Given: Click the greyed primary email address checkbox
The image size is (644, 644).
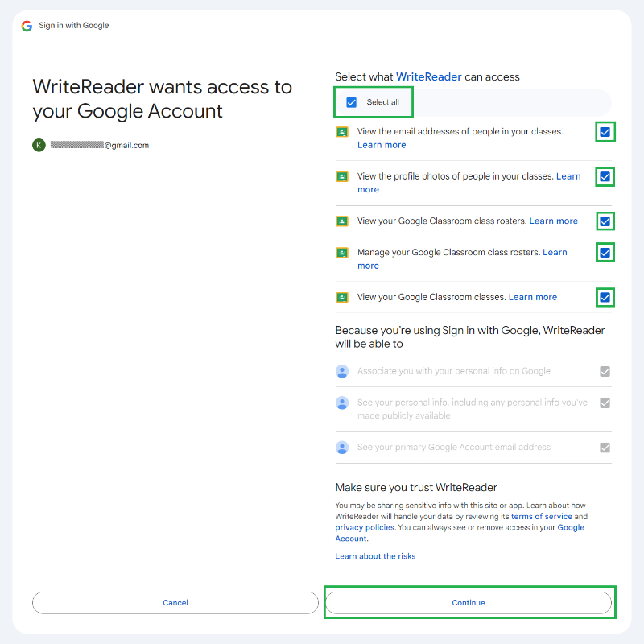Looking at the screenshot, I should point(605,448).
